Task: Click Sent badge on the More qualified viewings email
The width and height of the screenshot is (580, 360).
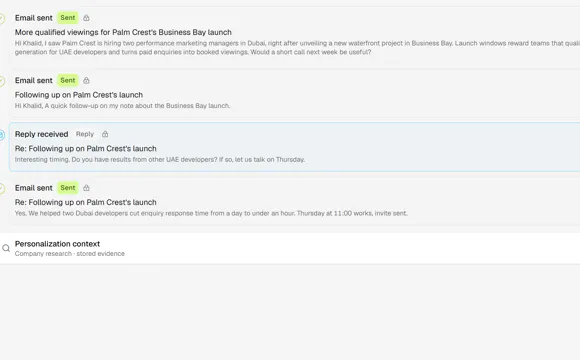Action: [68, 18]
